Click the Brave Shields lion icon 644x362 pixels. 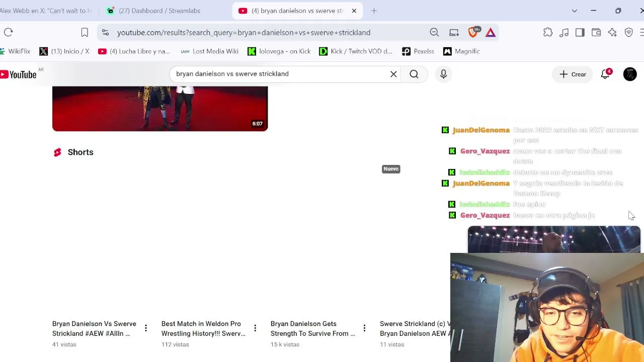473,33
